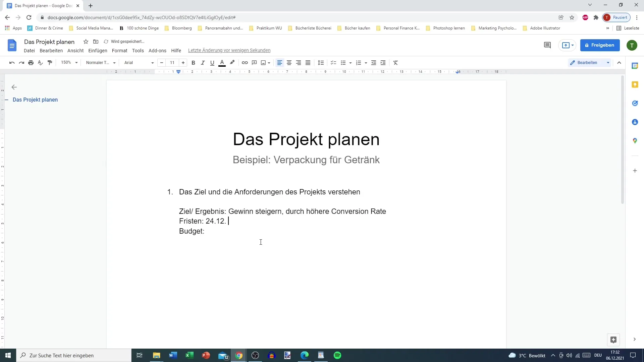This screenshot has height=362, width=644.
Task: Insert a checklist
Action: point(333,63)
